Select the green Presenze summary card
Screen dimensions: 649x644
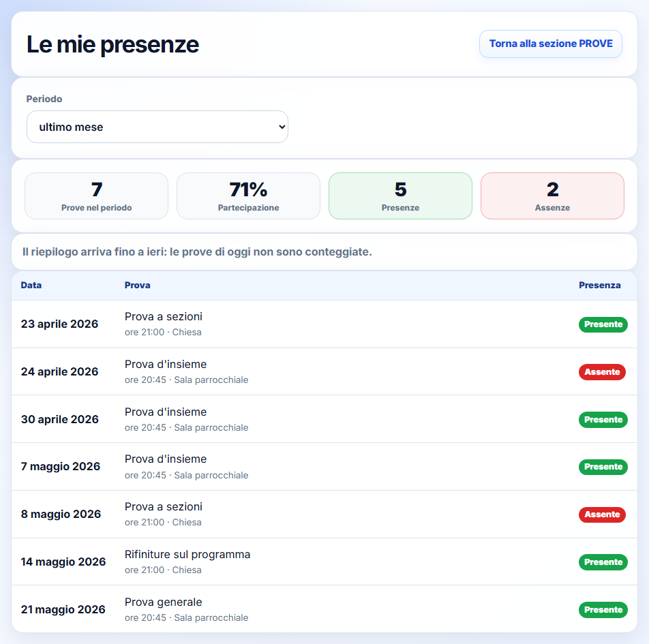pos(400,196)
